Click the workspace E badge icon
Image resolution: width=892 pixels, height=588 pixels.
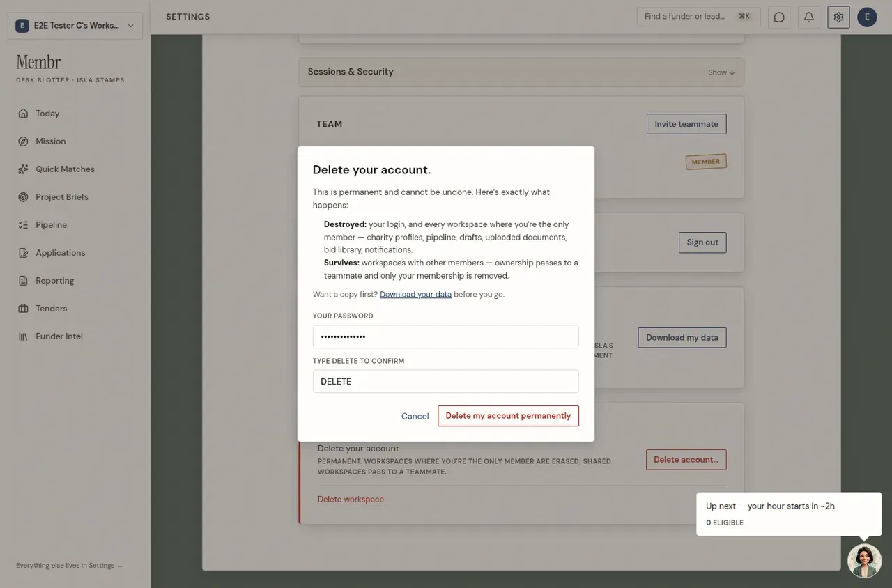pyautogui.click(x=22, y=26)
